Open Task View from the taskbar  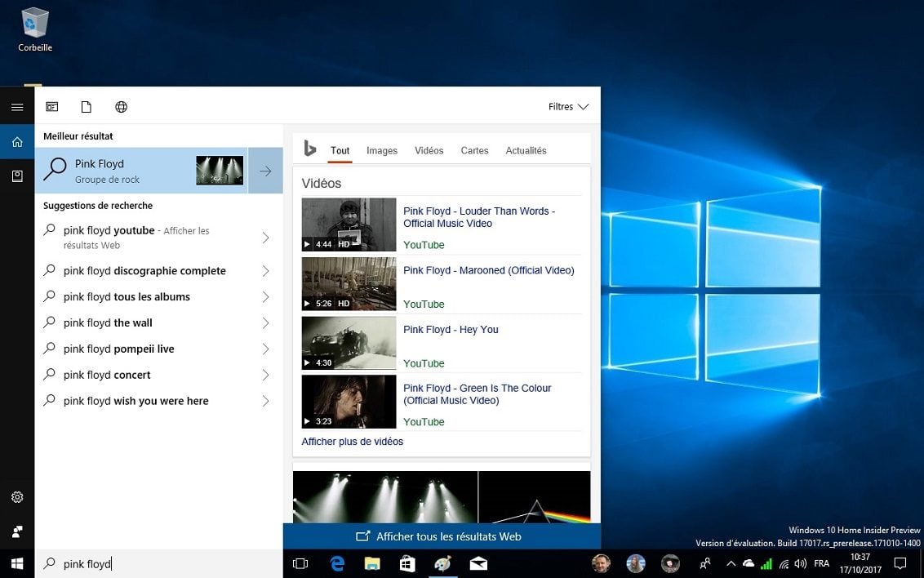(x=300, y=564)
